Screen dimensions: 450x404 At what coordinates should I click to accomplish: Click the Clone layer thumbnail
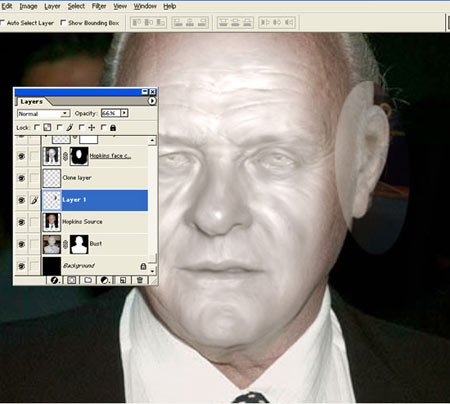coord(52,178)
